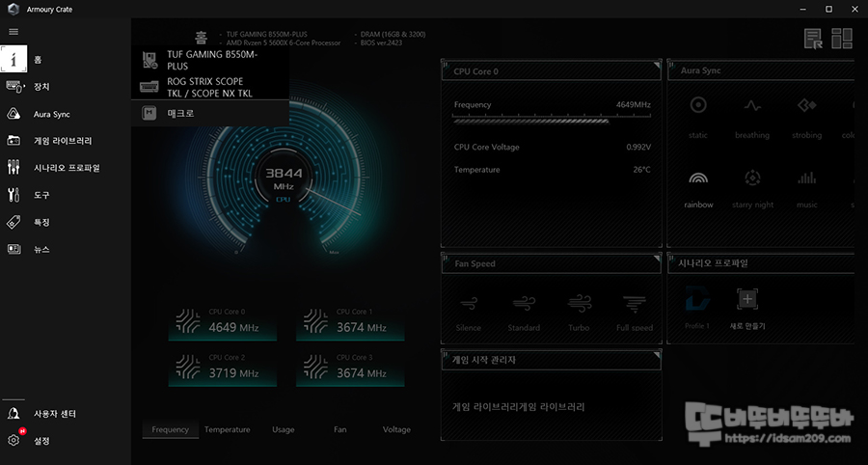
Task: Click the CPU Core 3 3674 MHz tile
Action: pos(350,368)
